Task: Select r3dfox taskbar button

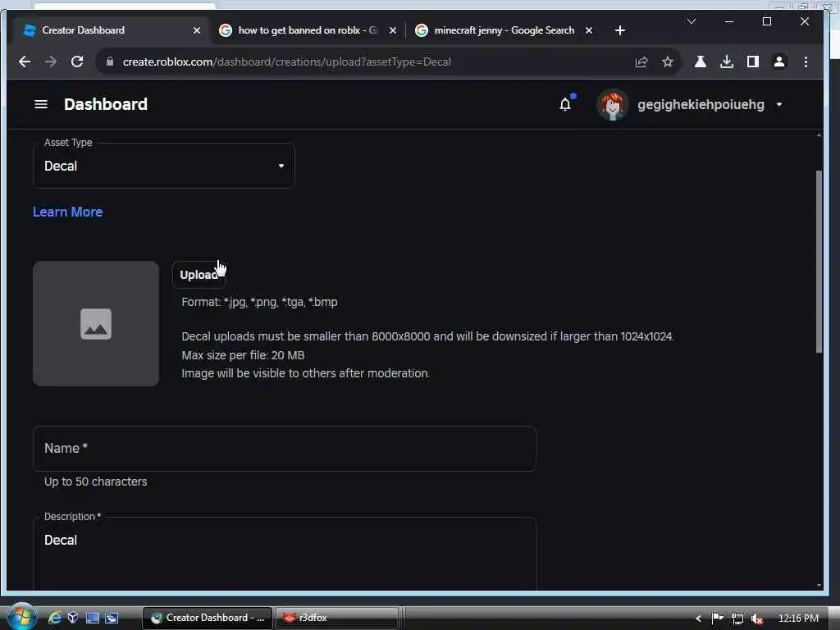Action: (337, 618)
